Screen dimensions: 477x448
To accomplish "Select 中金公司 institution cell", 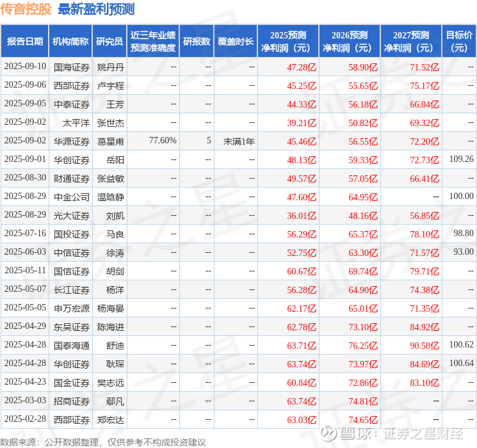I will click(72, 197).
